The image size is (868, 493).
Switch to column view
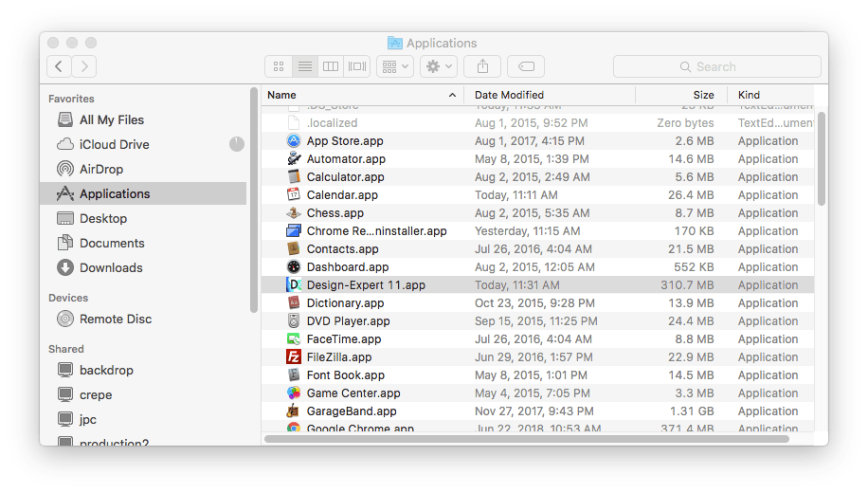point(331,66)
